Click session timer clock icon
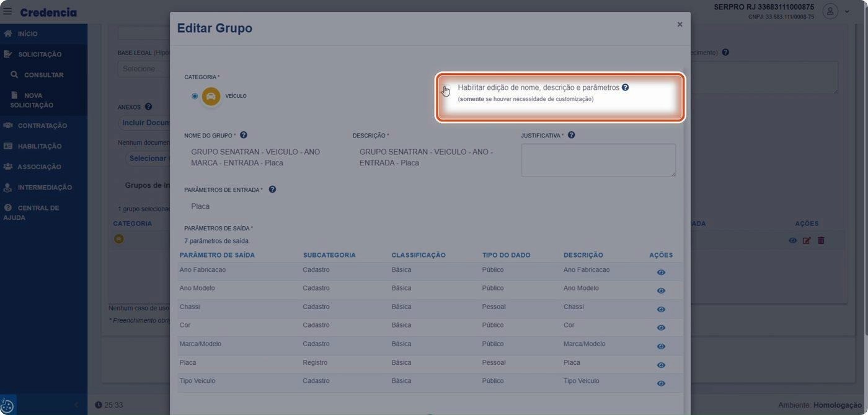 tap(99, 405)
